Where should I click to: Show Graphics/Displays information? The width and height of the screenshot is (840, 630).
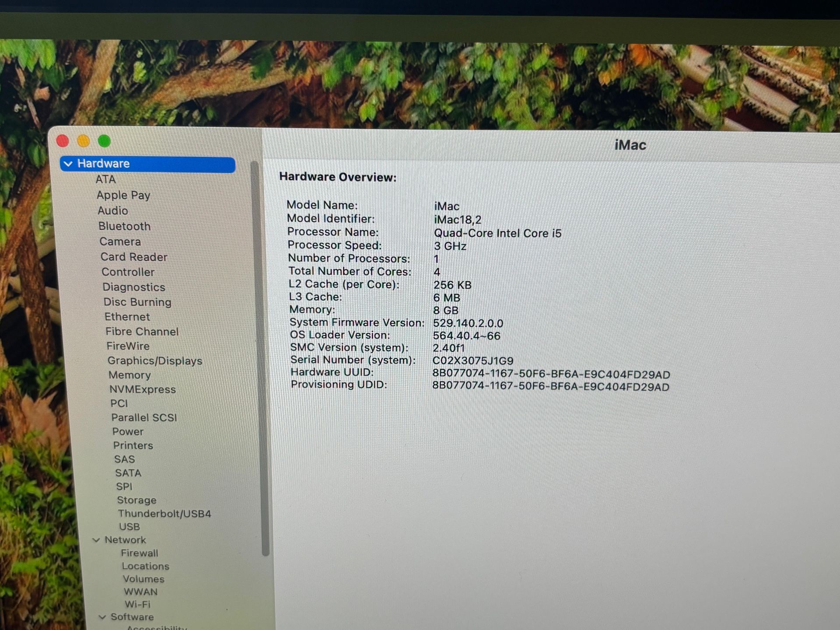tap(155, 361)
